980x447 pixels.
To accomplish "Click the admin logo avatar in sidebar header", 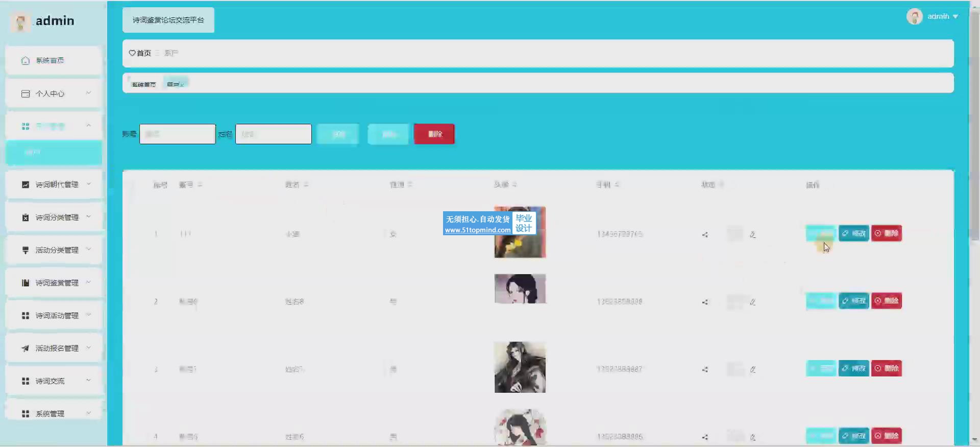I will [20, 21].
